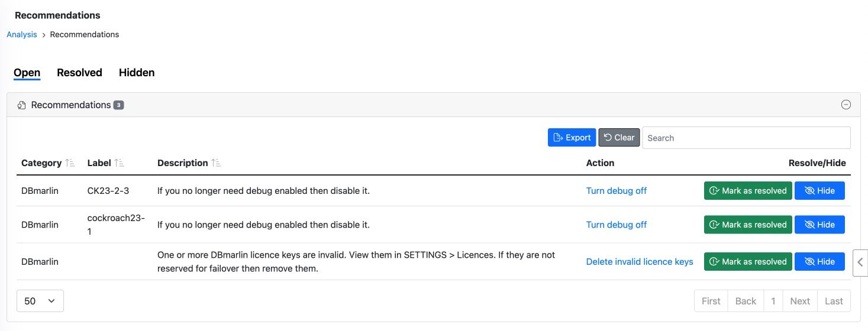868x331 pixels.
Task: Click the licence keys description text
Action: [x=356, y=262]
